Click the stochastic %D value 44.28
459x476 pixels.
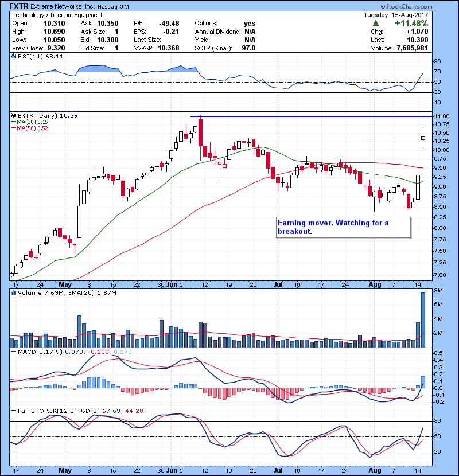coord(134,411)
